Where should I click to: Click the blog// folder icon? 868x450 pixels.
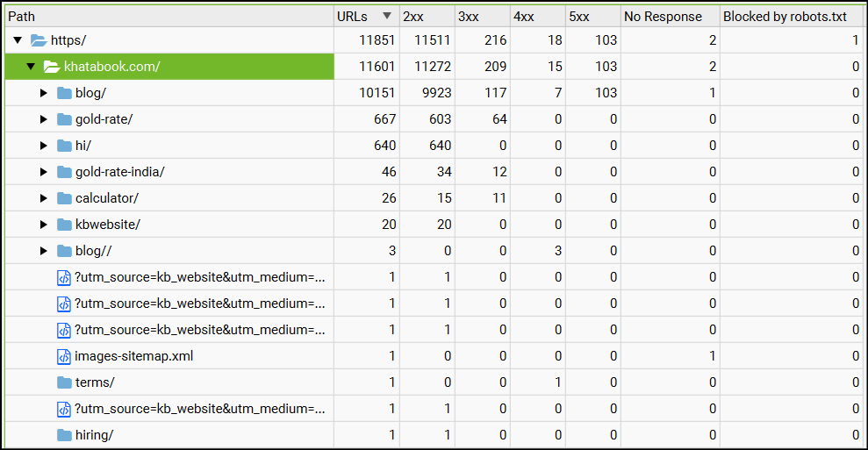point(64,251)
